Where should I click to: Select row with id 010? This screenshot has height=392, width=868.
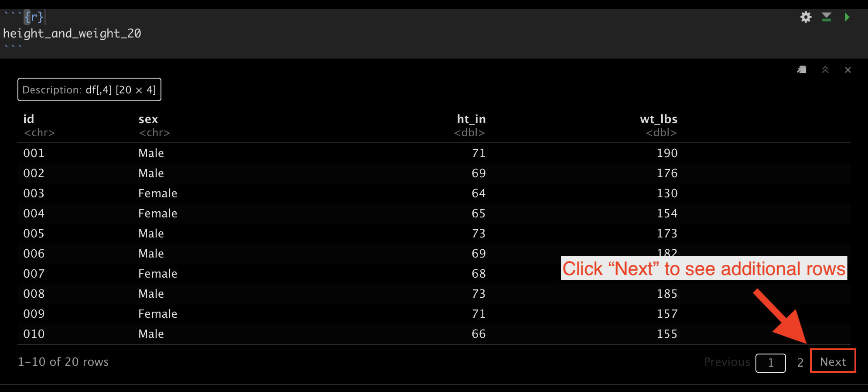[434, 334]
